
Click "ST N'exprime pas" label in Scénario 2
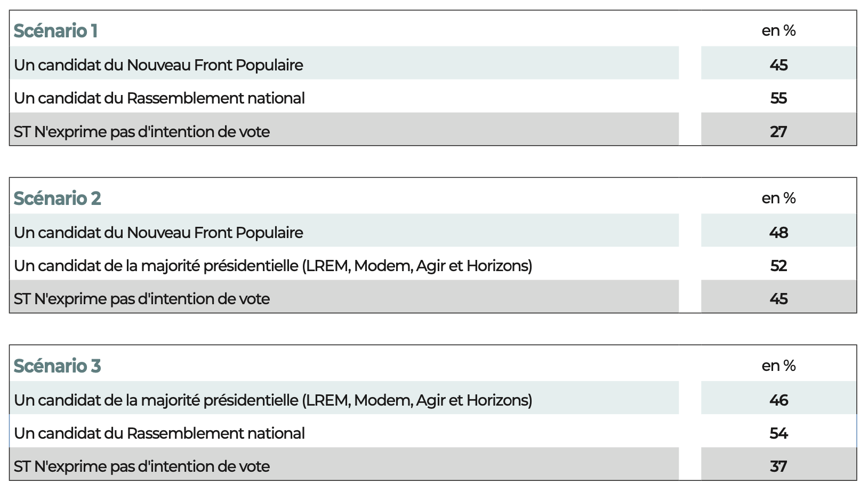142,299
